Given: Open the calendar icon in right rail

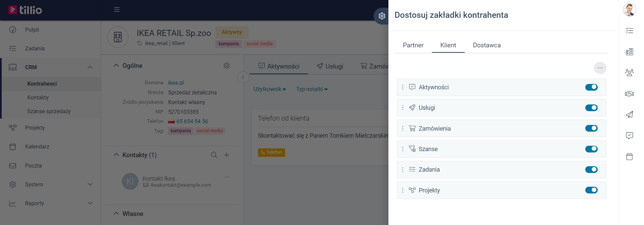Looking at the screenshot, I should click(x=630, y=156).
